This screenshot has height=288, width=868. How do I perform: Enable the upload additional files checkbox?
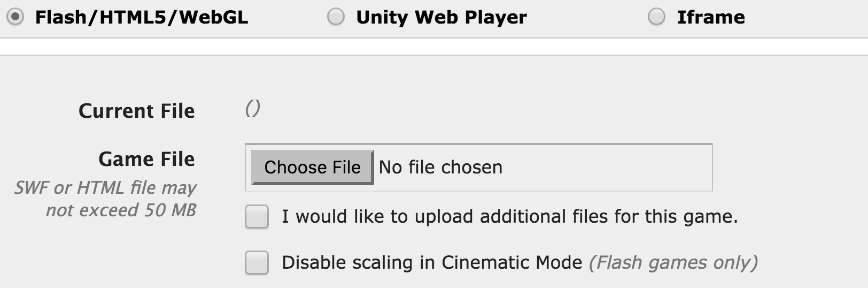coord(257,217)
